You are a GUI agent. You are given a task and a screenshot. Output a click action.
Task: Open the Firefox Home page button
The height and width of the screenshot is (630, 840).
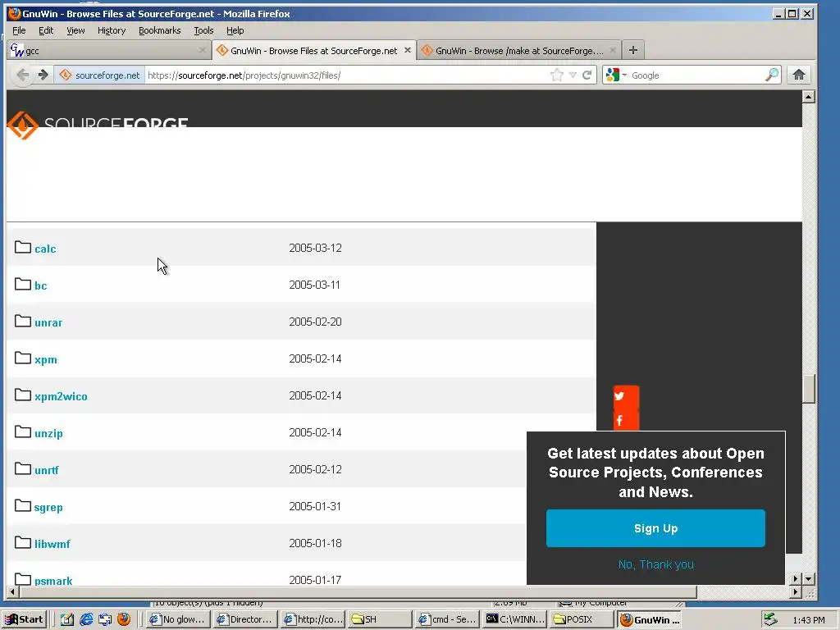point(799,75)
